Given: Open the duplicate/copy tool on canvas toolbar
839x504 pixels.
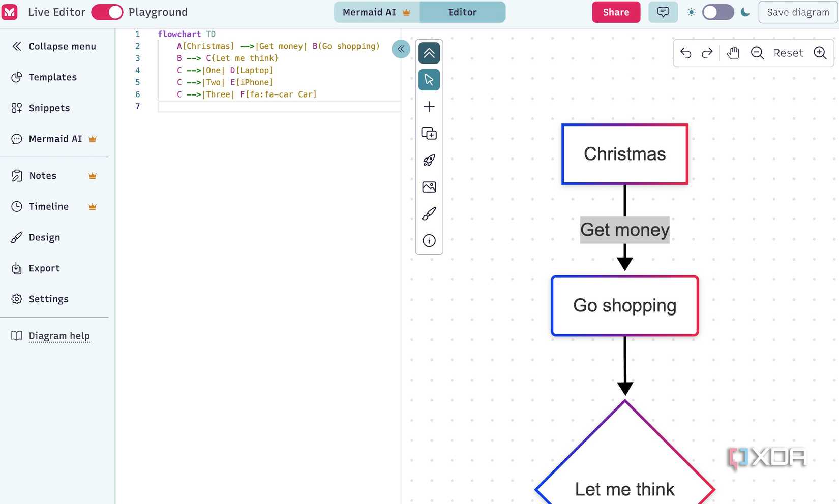Looking at the screenshot, I should point(429,134).
